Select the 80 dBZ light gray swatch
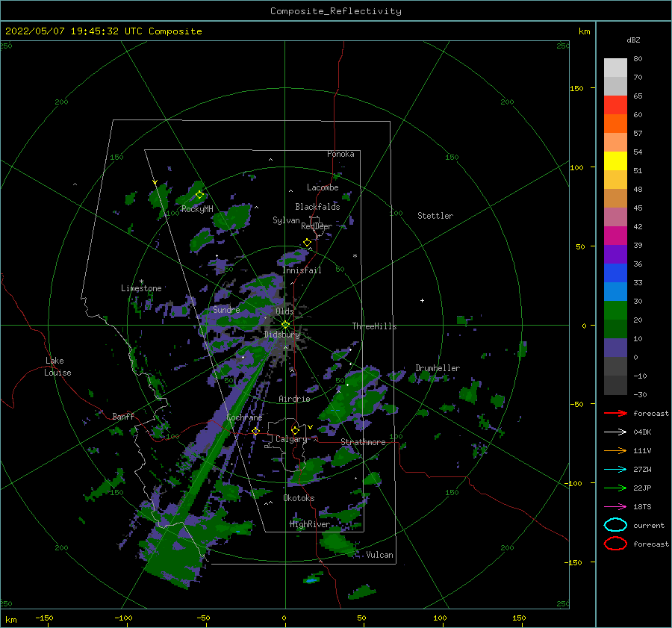 [615, 68]
